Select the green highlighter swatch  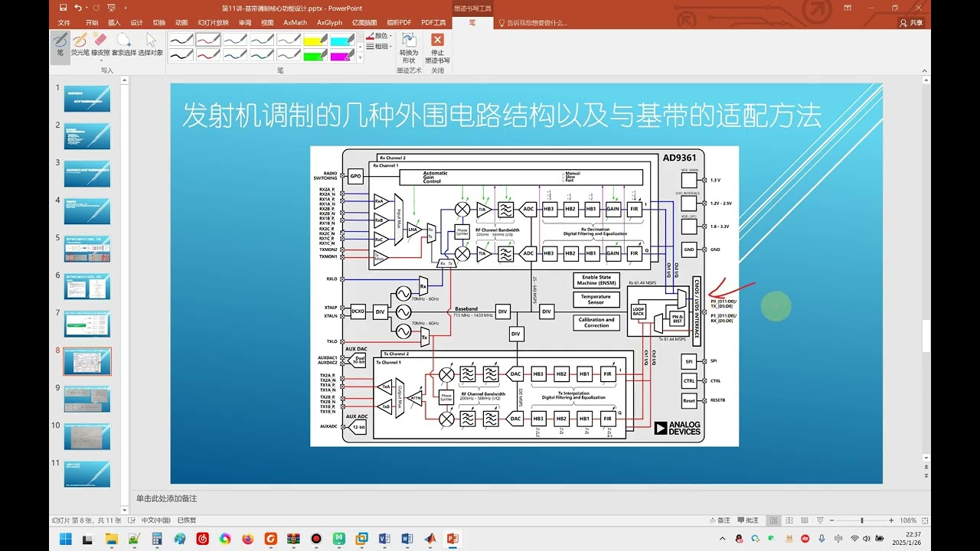coord(315,55)
